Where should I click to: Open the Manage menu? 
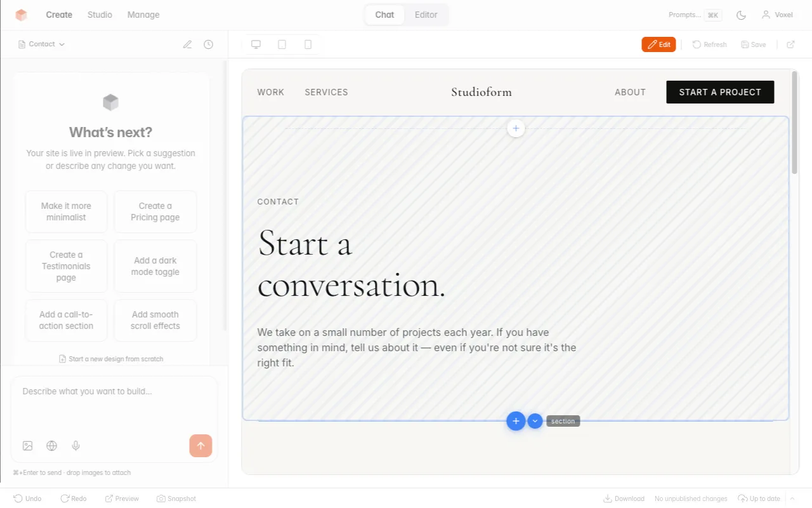[143, 15]
